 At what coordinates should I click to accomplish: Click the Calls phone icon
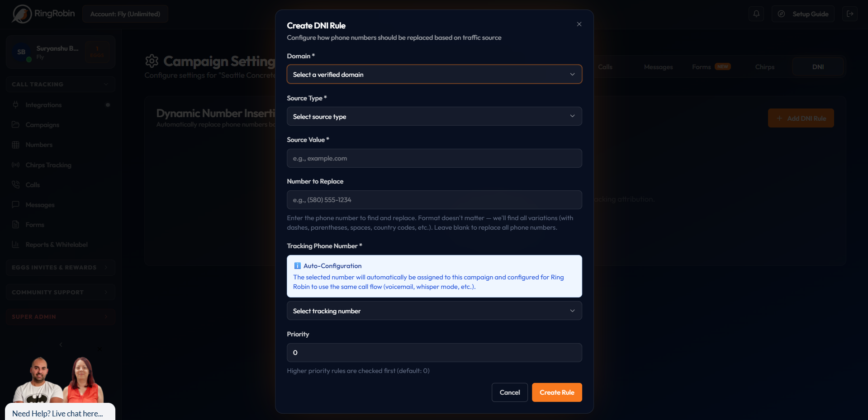pos(16,185)
